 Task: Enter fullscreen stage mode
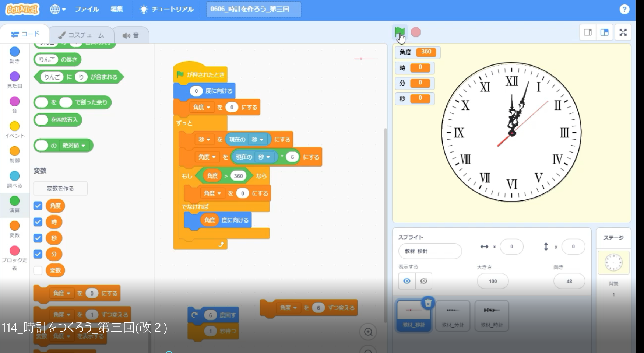pos(623,32)
